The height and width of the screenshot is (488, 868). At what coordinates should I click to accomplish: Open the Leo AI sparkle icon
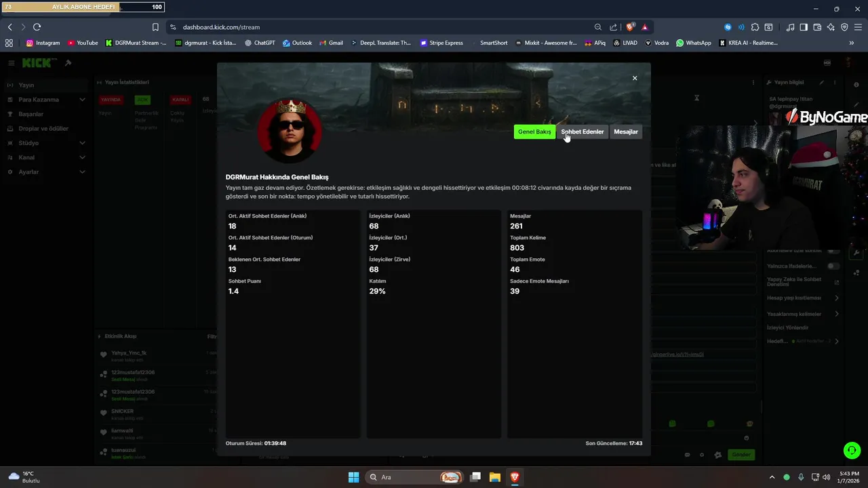pos(831,27)
